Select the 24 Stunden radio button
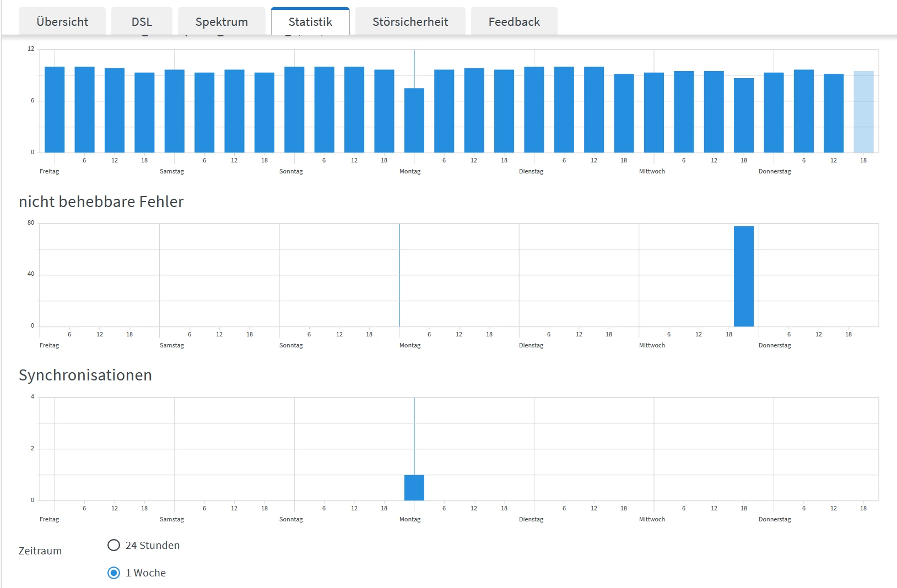 pyautogui.click(x=114, y=545)
